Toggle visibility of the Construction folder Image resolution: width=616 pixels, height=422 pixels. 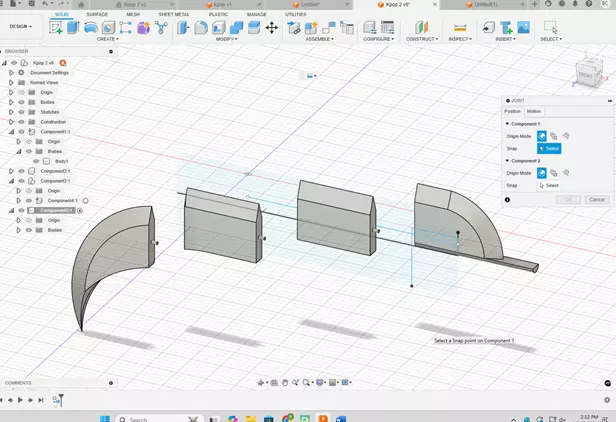point(22,122)
